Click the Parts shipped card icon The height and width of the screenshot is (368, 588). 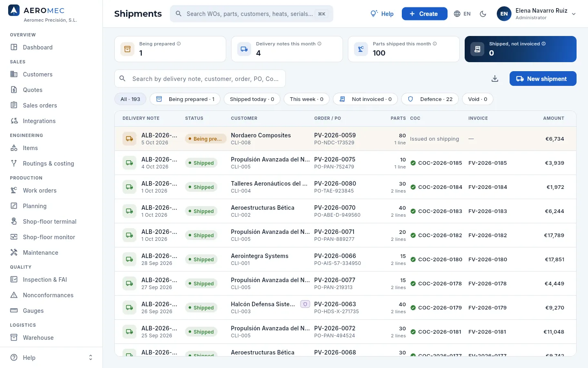(x=361, y=49)
